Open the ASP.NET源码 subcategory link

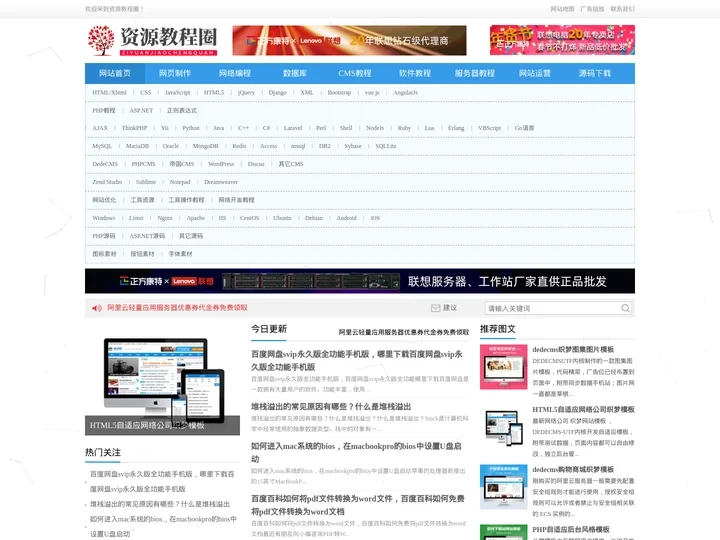[147, 236]
